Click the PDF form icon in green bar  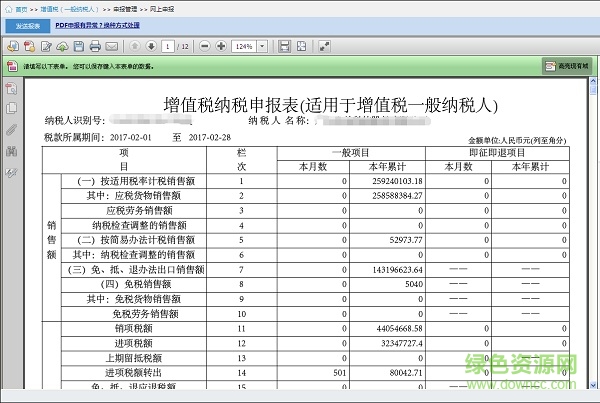tap(12, 66)
